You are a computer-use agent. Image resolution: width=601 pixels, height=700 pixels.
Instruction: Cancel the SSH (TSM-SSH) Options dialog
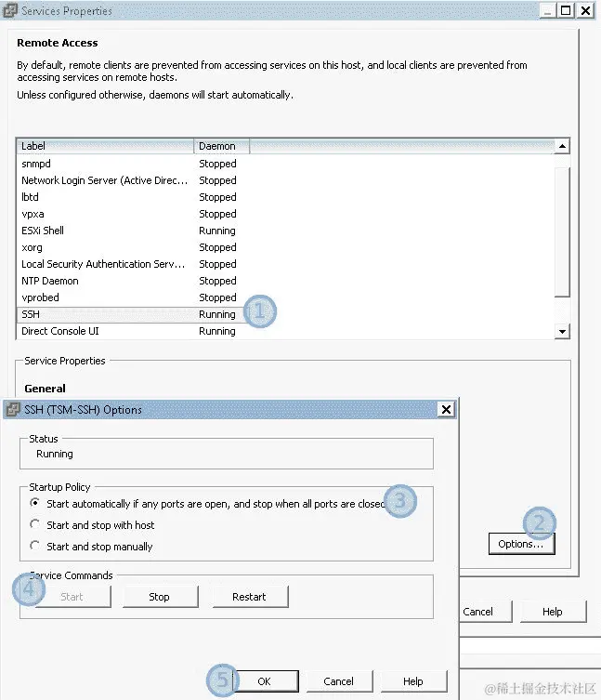pyautogui.click(x=339, y=681)
